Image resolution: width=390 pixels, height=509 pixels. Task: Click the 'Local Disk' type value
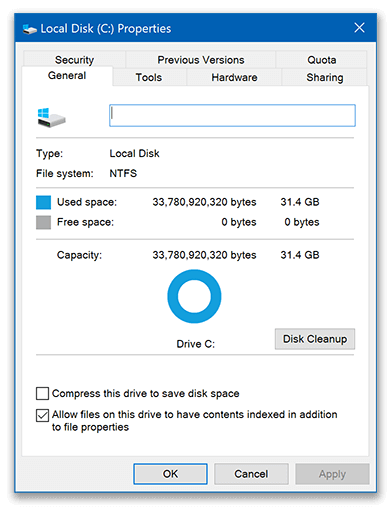[134, 153]
